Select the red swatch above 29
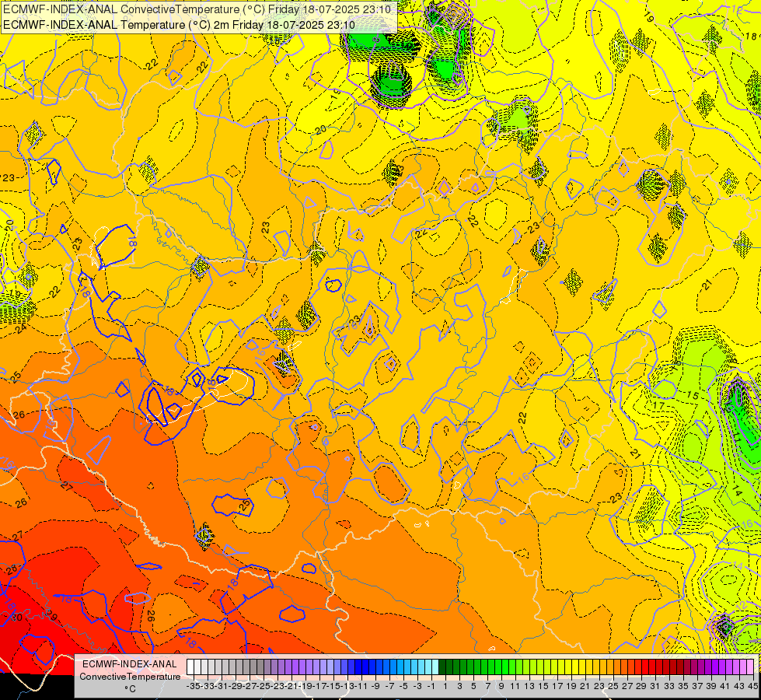The height and width of the screenshot is (700, 761). click(x=639, y=667)
